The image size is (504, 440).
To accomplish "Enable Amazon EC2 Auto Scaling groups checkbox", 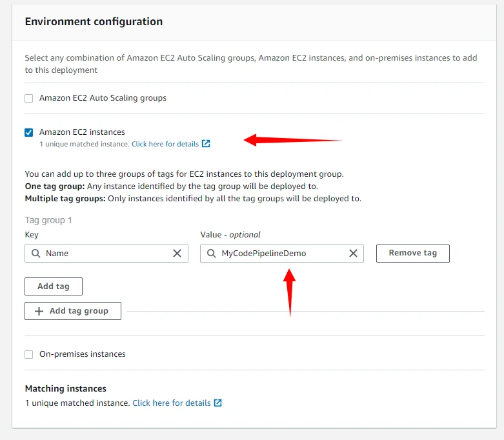I will (28, 98).
